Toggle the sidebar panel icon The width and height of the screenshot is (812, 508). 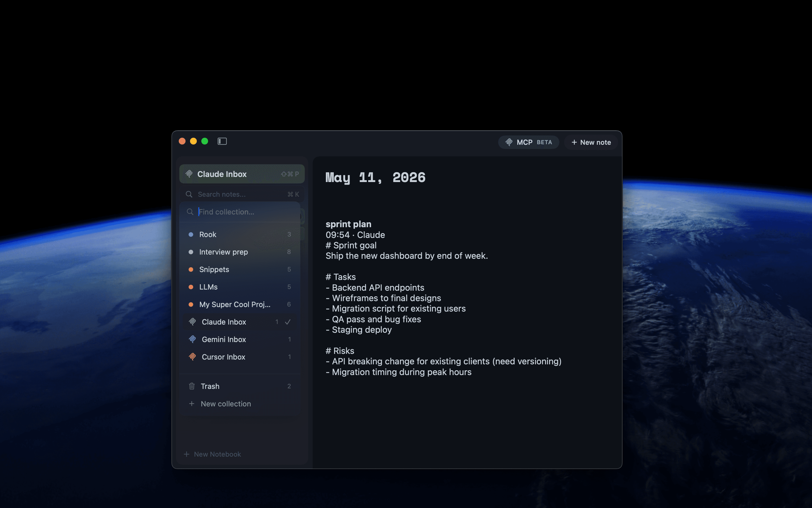point(222,141)
